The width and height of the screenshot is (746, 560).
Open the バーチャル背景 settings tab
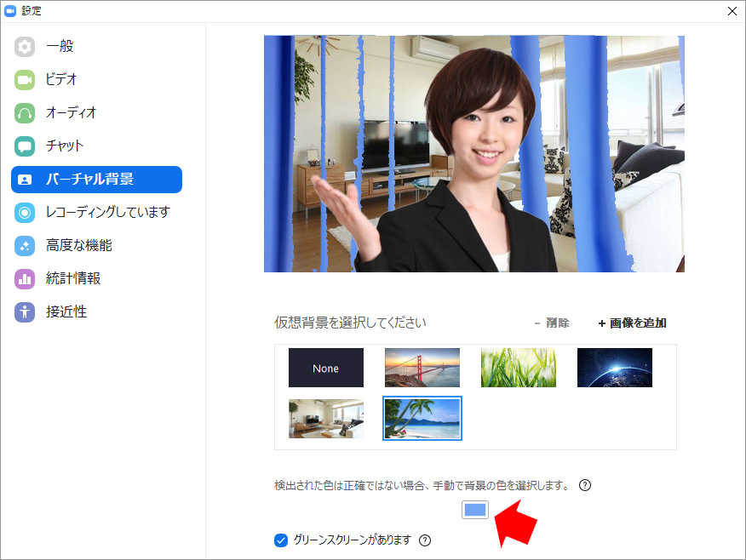(96, 180)
